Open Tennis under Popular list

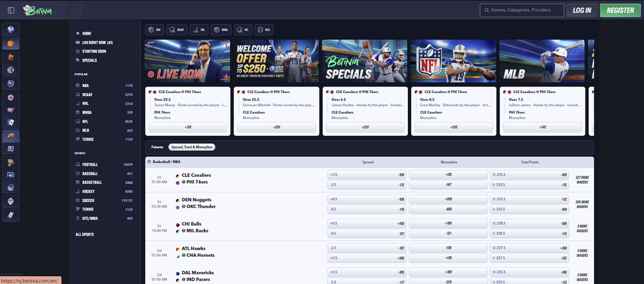pos(104,139)
